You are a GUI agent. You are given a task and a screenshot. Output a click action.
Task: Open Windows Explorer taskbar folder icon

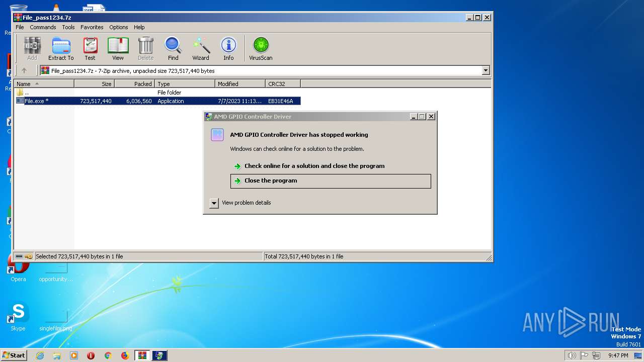(x=57, y=355)
